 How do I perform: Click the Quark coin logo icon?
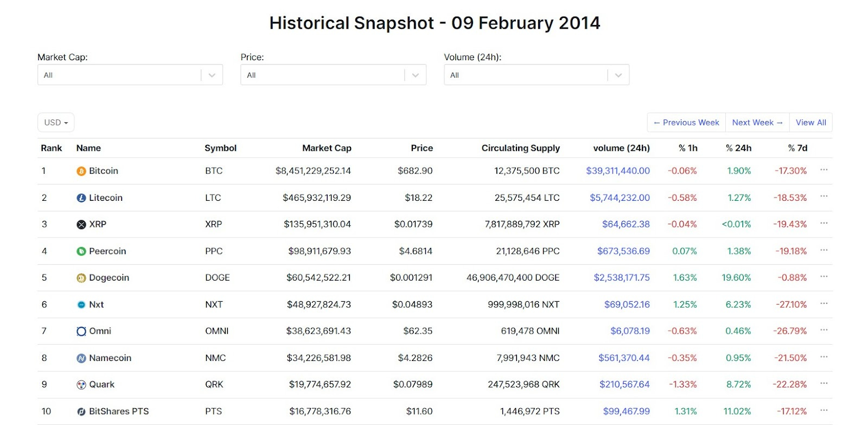pyautogui.click(x=81, y=385)
